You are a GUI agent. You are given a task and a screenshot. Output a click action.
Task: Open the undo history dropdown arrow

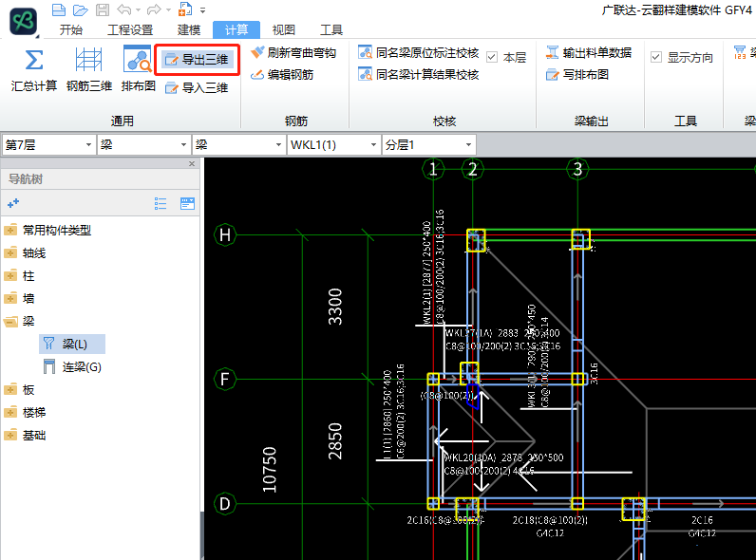pyautogui.click(x=139, y=10)
